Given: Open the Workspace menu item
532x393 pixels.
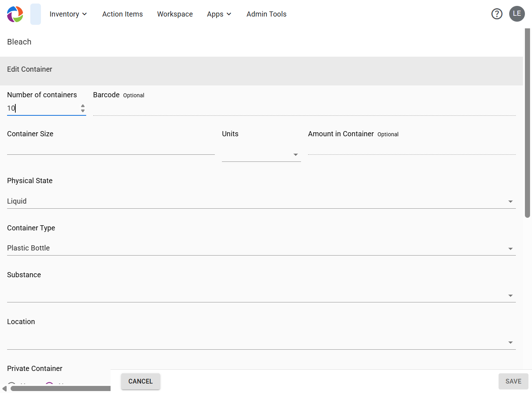Looking at the screenshot, I should click(x=175, y=14).
